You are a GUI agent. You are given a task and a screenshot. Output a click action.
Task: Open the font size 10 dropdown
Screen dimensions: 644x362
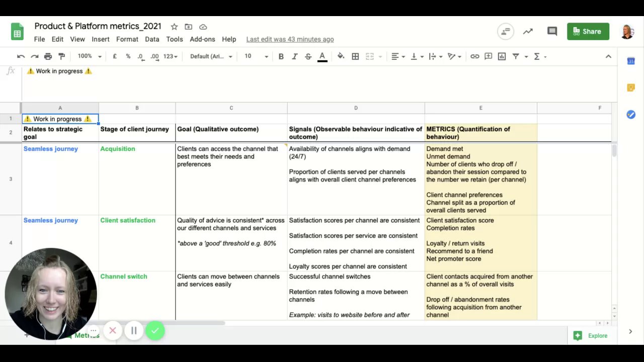[x=257, y=56]
